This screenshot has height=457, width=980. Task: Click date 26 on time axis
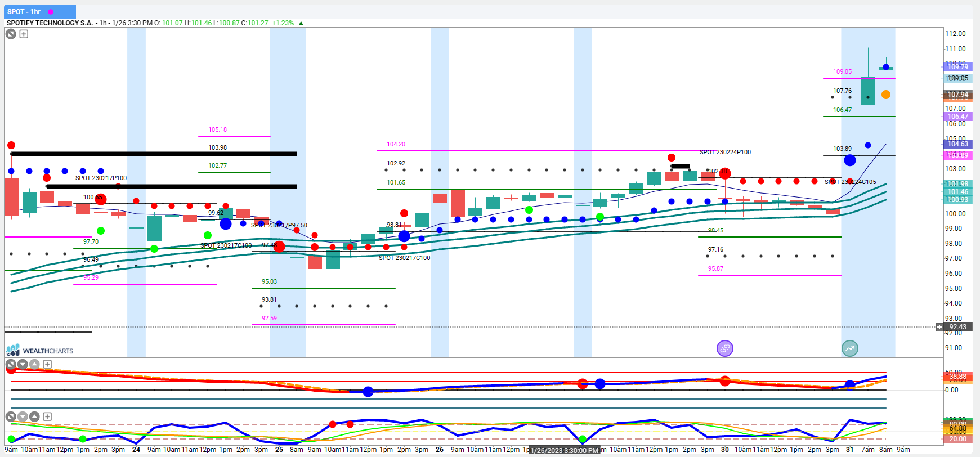(440, 450)
